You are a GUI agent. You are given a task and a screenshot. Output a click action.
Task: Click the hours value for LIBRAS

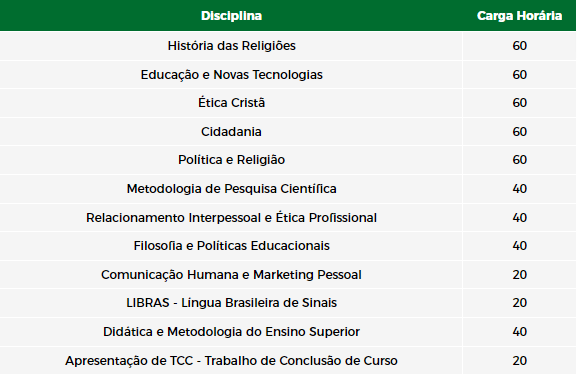[x=520, y=303]
